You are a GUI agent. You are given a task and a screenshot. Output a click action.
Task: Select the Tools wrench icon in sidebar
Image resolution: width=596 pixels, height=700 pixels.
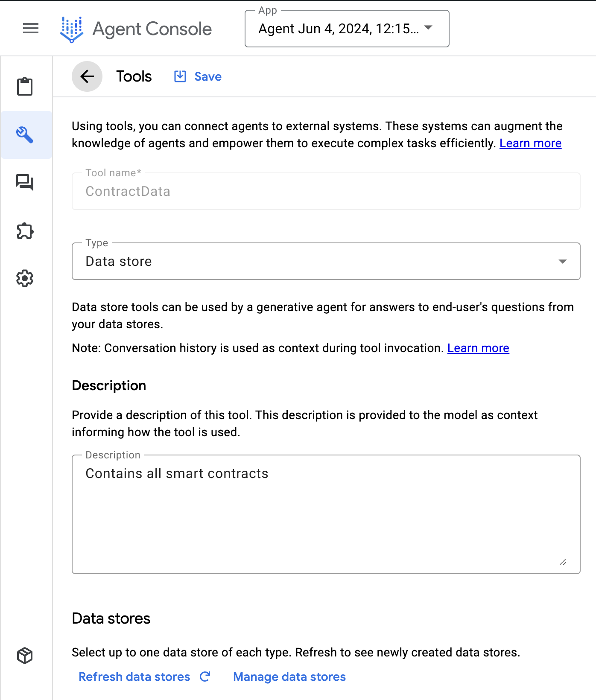[x=25, y=135]
